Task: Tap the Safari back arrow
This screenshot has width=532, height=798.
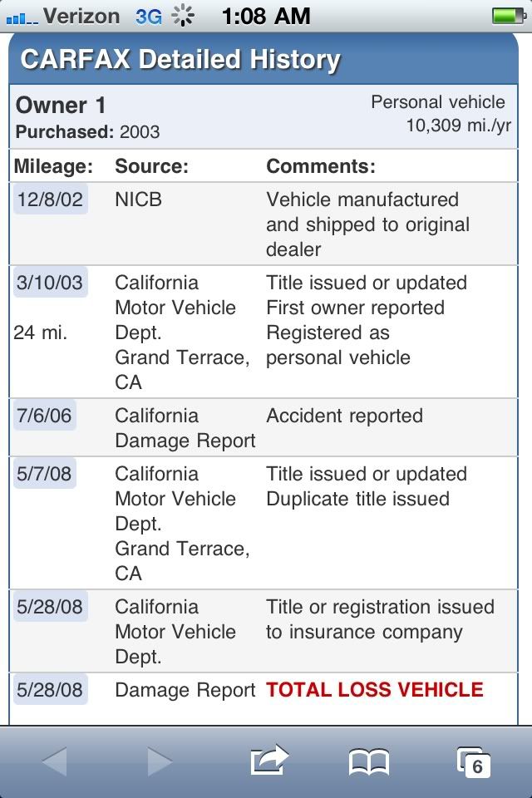Action: (55, 761)
